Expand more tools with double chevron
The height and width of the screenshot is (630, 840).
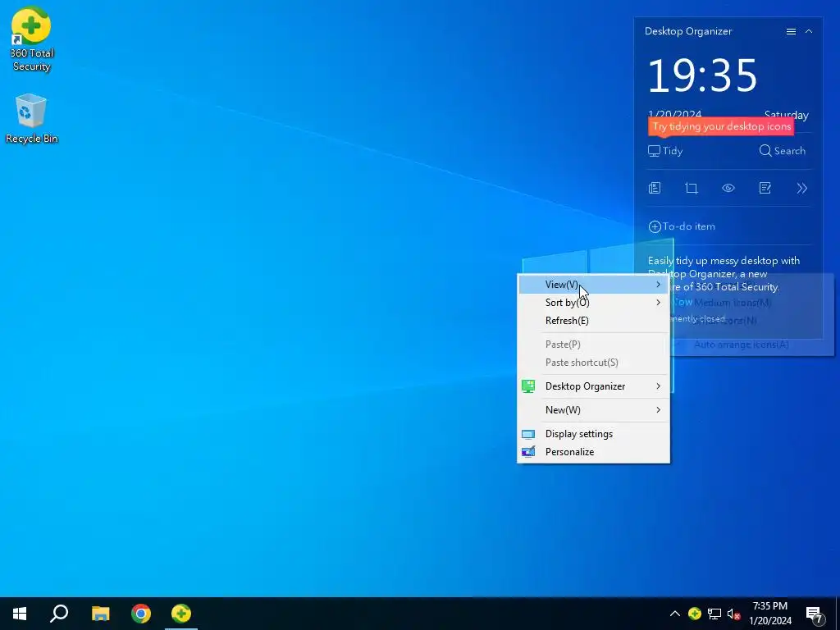pyautogui.click(x=802, y=188)
